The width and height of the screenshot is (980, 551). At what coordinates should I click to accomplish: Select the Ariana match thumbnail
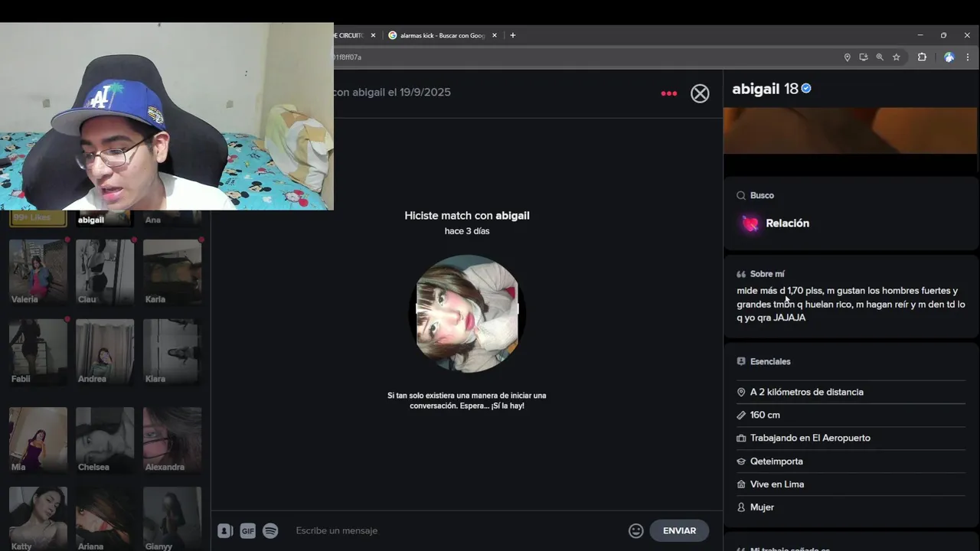tap(105, 519)
